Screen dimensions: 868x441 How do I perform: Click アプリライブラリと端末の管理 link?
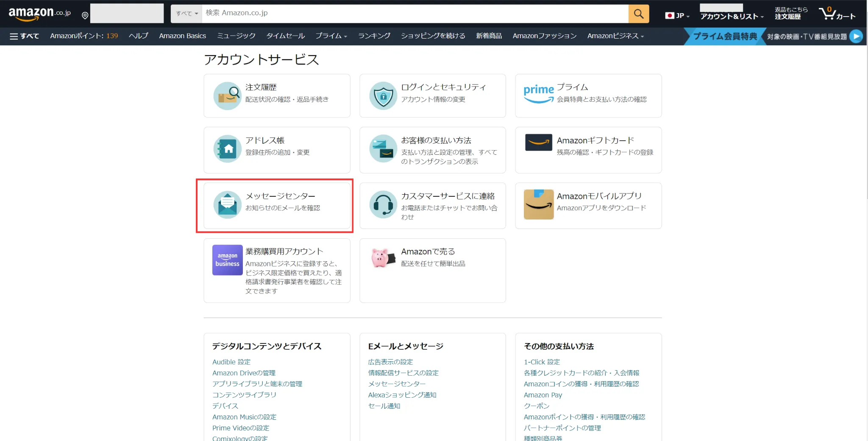(257, 384)
